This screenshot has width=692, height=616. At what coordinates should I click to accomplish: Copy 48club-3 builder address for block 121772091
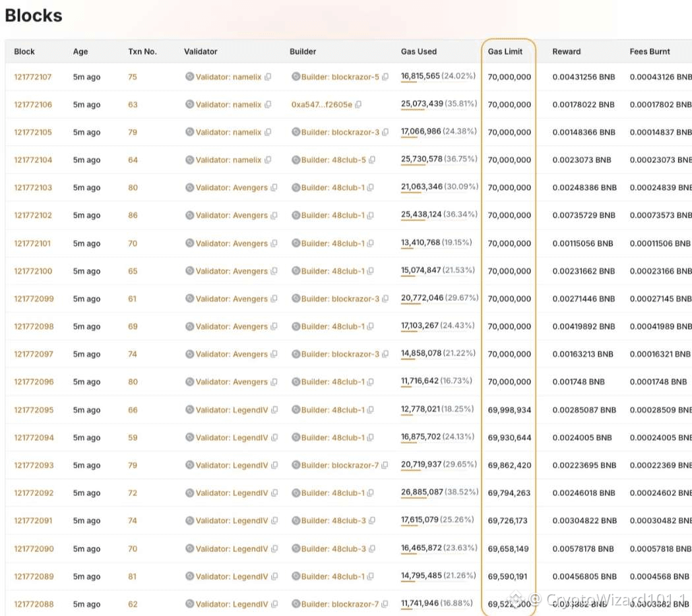pos(372,520)
